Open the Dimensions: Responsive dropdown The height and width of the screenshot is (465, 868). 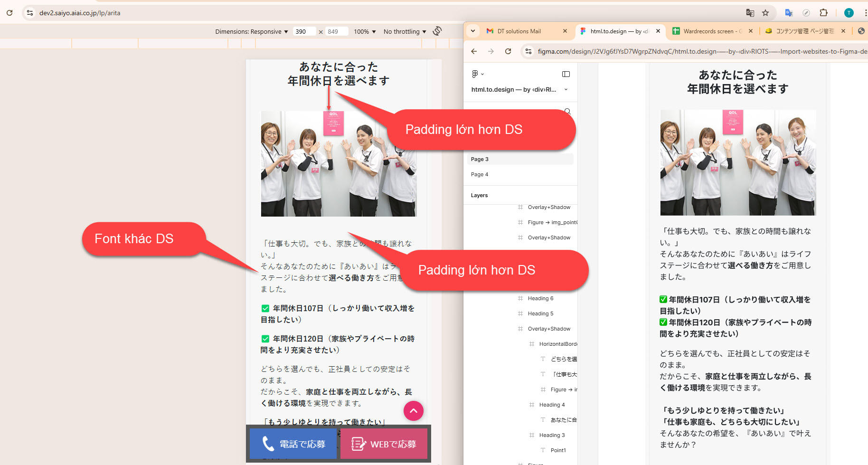[251, 32]
